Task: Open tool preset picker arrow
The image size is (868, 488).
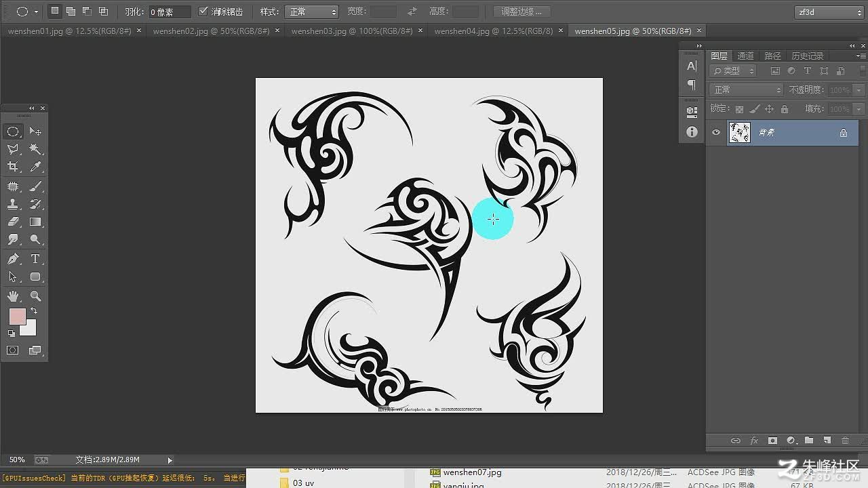Action: tap(36, 12)
